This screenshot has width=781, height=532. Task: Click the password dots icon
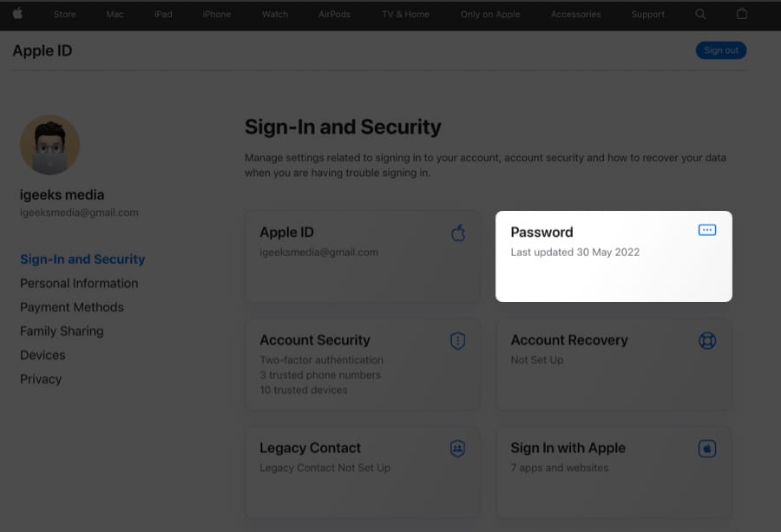(x=707, y=230)
